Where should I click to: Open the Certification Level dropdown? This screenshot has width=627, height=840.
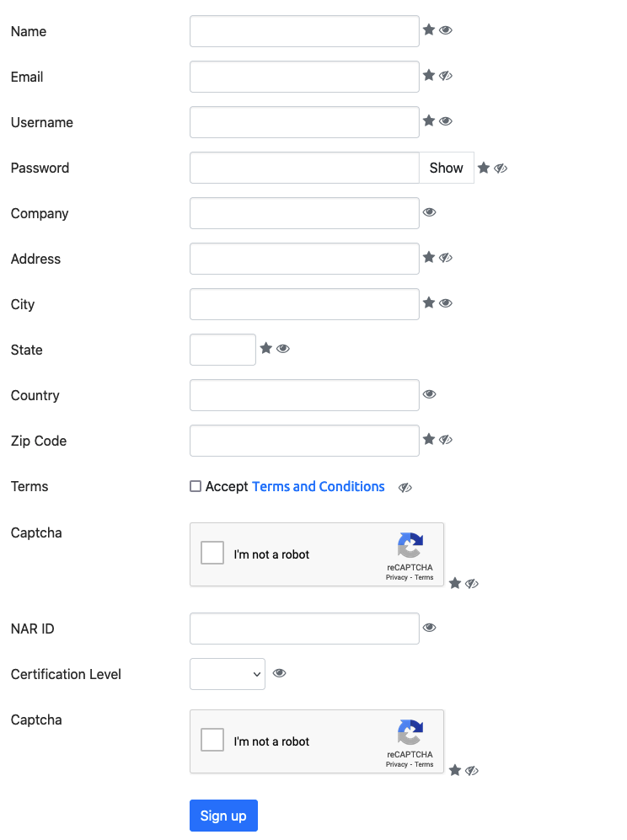pos(228,674)
